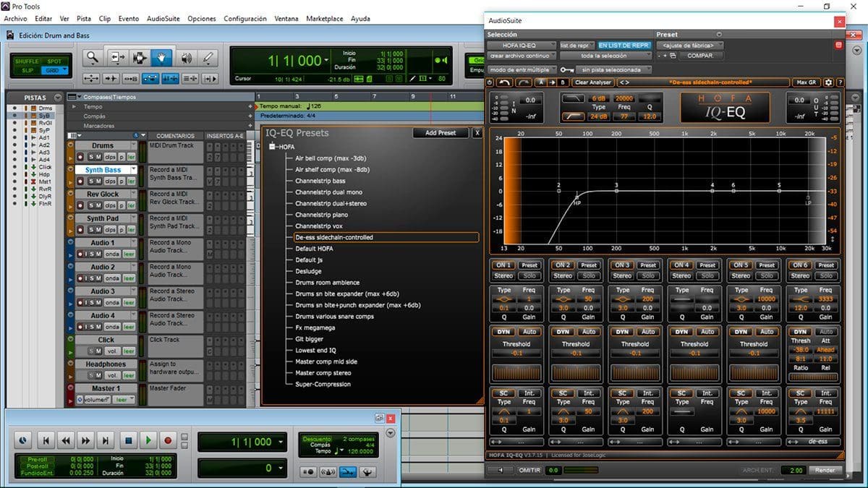Image resolution: width=868 pixels, height=488 pixels.
Task: Click the Rewind button in Transport
Action: point(66,440)
